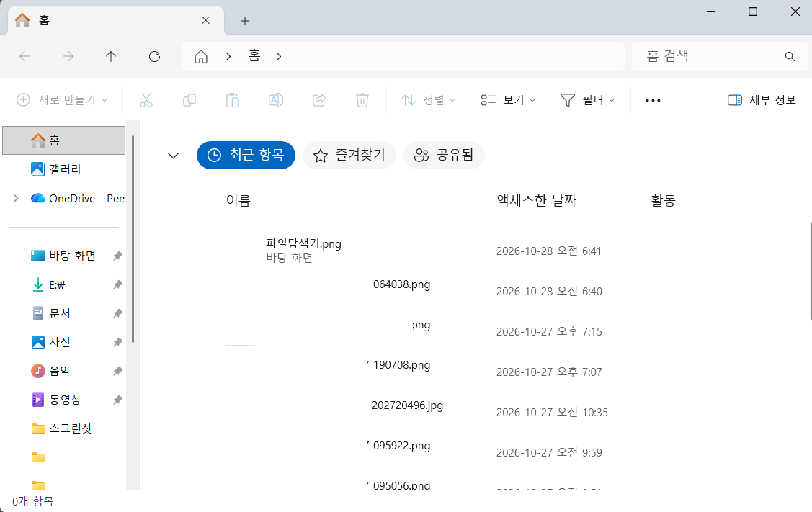812x512 pixels.
Task: Click the Rename toolbar icon
Action: click(x=276, y=100)
